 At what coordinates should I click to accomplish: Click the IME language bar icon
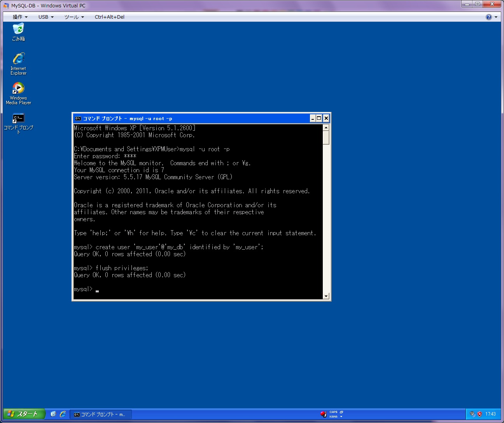click(323, 414)
